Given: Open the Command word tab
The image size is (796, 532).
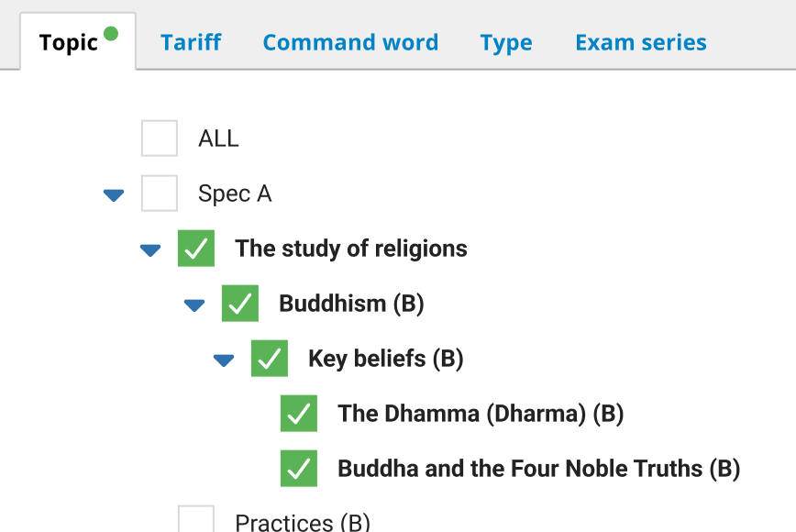Looking at the screenshot, I should (x=350, y=43).
